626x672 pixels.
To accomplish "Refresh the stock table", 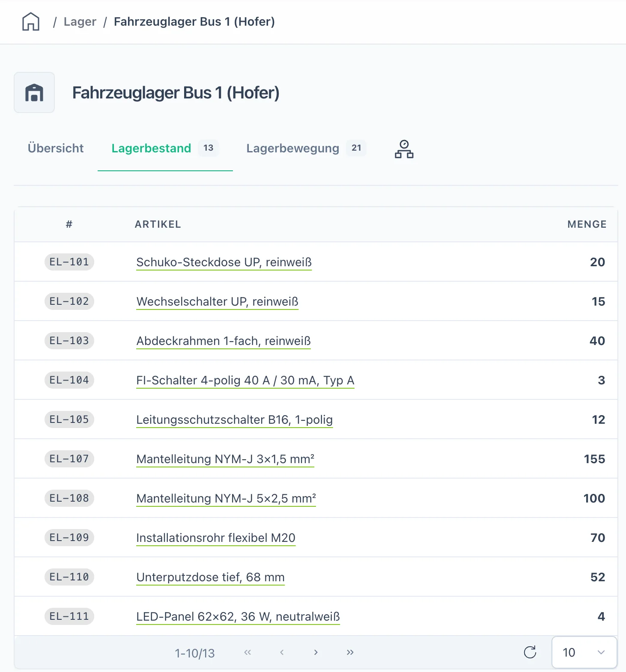I will (530, 652).
